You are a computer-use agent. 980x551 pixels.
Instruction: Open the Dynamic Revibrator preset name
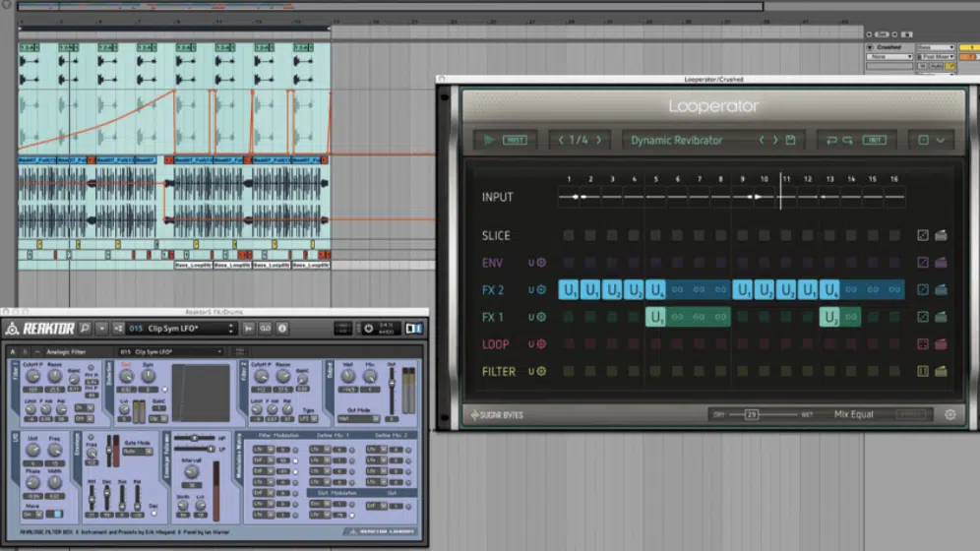click(676, 141)
